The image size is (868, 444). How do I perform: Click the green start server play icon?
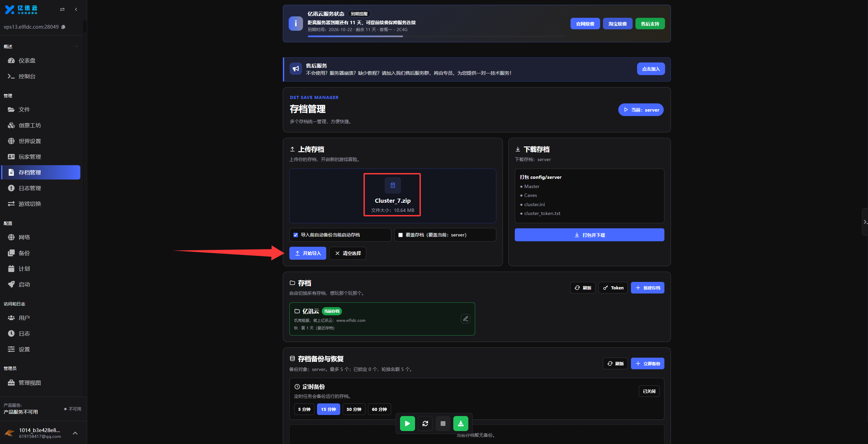pos(407,424)
